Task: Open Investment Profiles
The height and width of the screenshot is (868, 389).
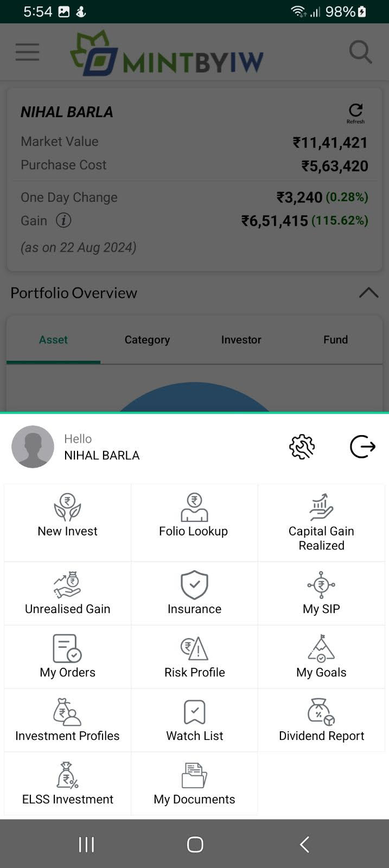Action: click(67, 720)
